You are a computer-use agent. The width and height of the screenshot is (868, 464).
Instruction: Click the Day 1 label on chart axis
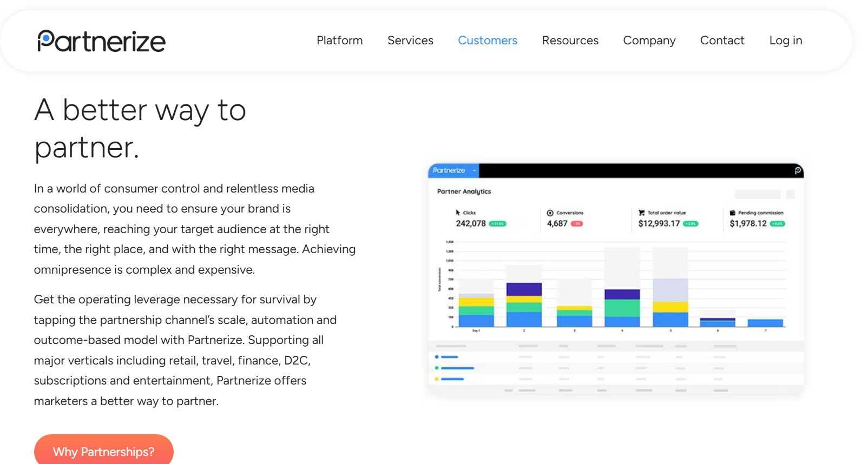tap(476, 330)
